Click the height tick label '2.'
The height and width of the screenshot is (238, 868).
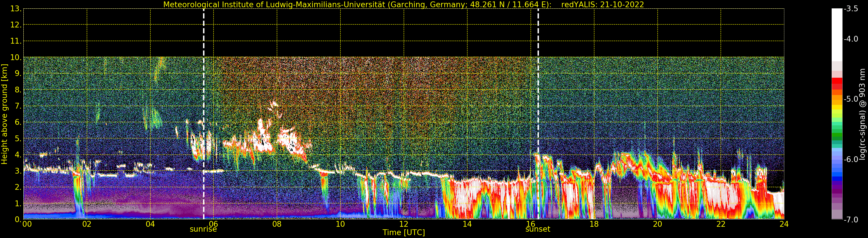tap(18, 187)
